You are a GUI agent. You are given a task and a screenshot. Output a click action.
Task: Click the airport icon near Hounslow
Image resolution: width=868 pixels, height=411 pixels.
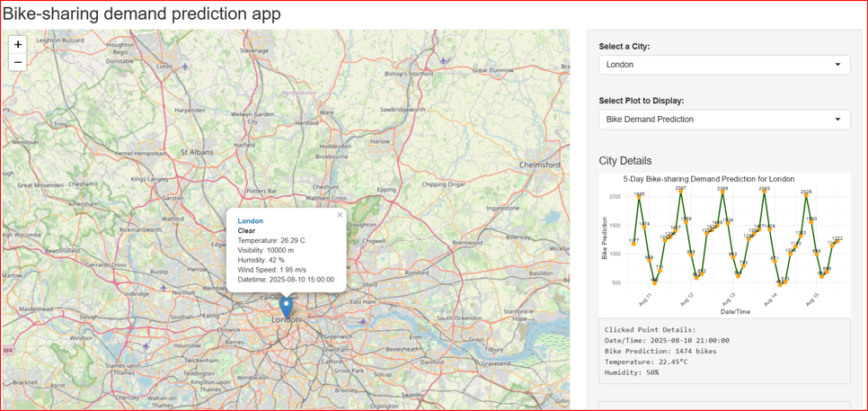coord(146,346)
